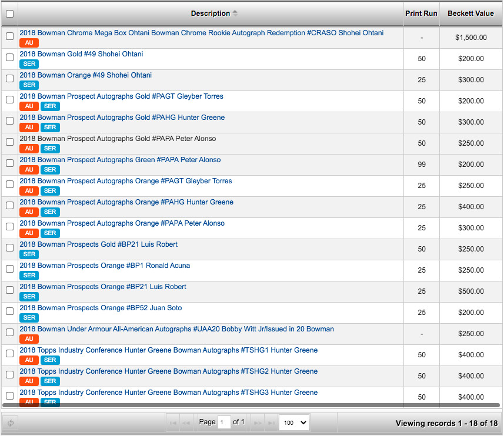504x436 pixels.
Task: Click SER badge on Bowman Orange #49 row
Action: point(29,85)
